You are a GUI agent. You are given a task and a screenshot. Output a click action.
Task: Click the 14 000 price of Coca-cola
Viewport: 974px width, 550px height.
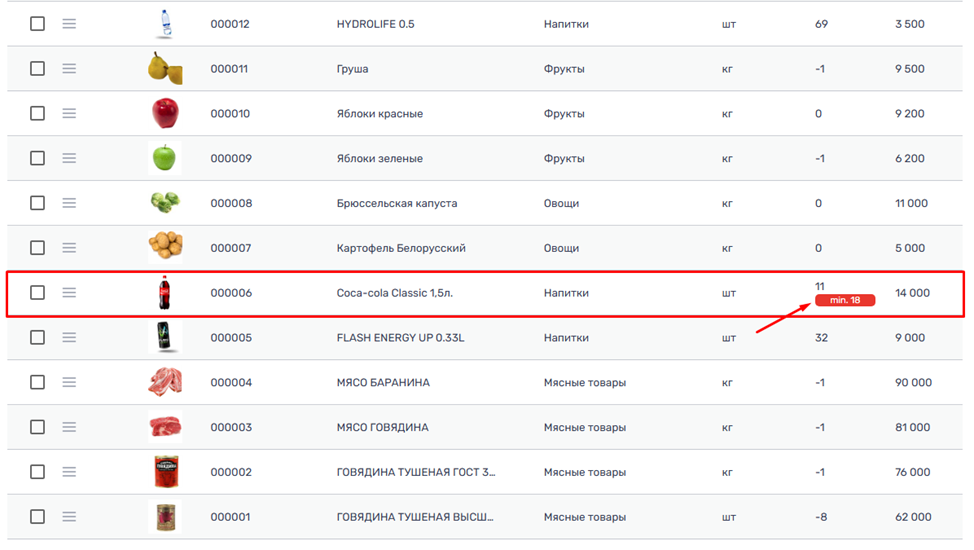(912, 293)
